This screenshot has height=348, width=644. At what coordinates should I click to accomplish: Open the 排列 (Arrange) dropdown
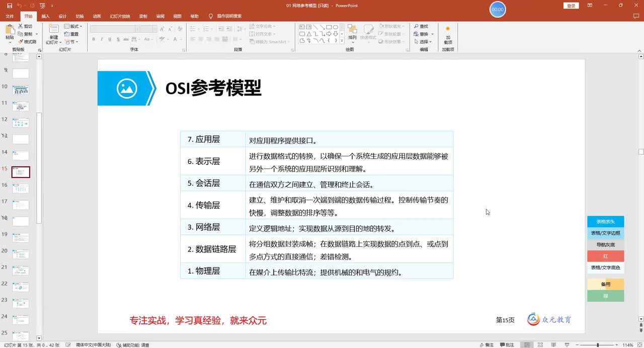[x=352, y=33]
